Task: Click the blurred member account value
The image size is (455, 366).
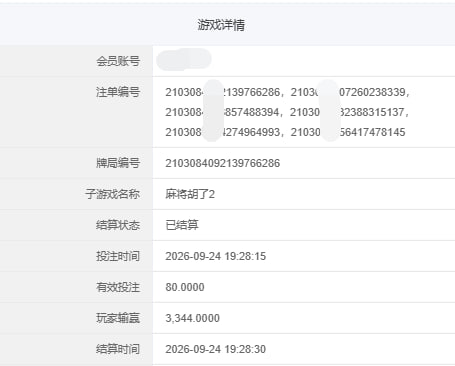Action: point(184,60)
